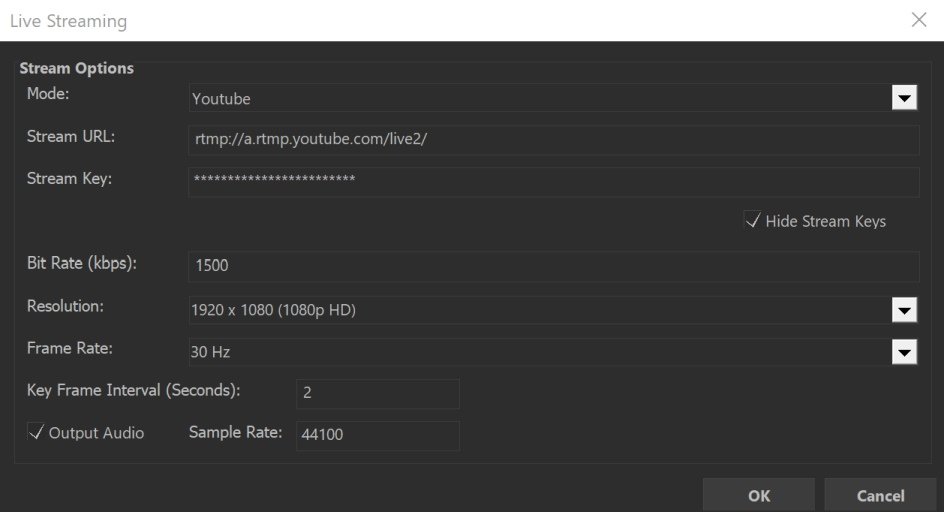The height and width of the screenshot is (512, 944).
Task: Disable the Output Audio checkbox
Action: [x=36, y=433]
